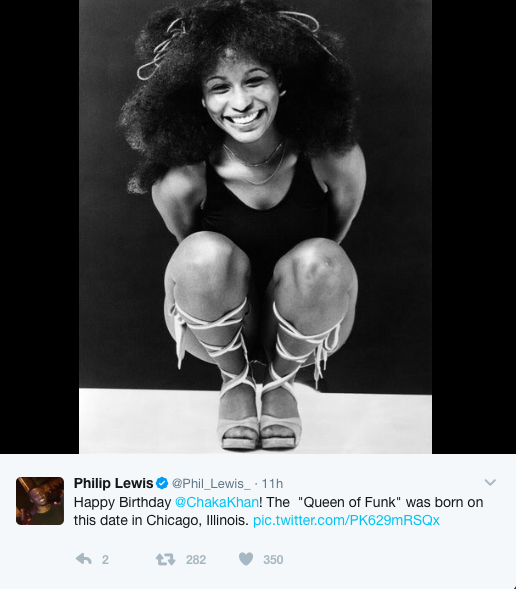Screen dimensions: 516x589
Task: Open the @ChakaKhan mention
Action: pos(217,502)
